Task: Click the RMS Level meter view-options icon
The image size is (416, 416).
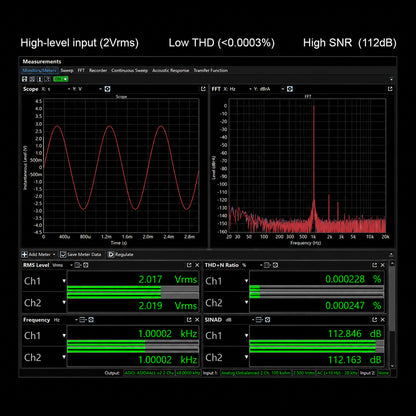Action: point(78,265)
